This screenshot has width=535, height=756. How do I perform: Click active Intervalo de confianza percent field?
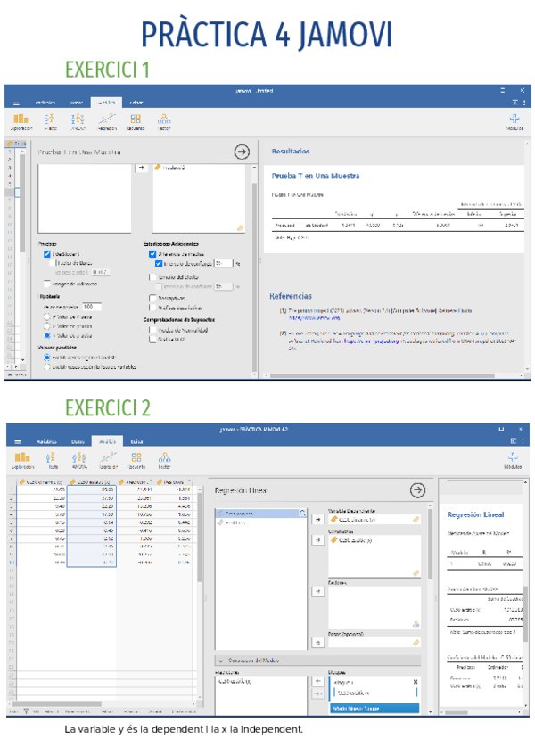point(223,263)
